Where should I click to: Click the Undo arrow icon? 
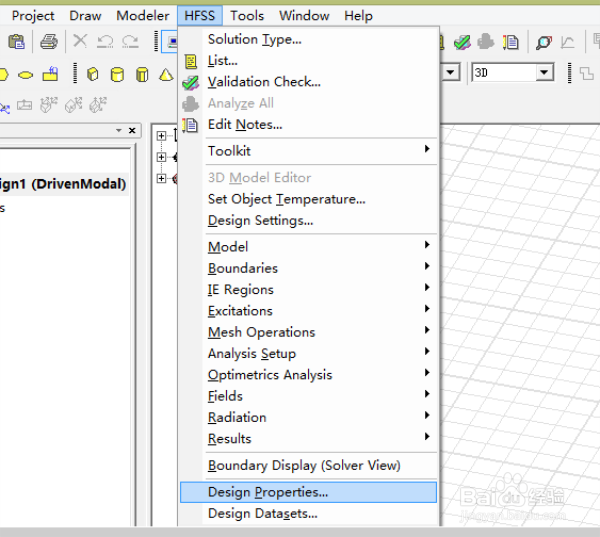[105, 41]
